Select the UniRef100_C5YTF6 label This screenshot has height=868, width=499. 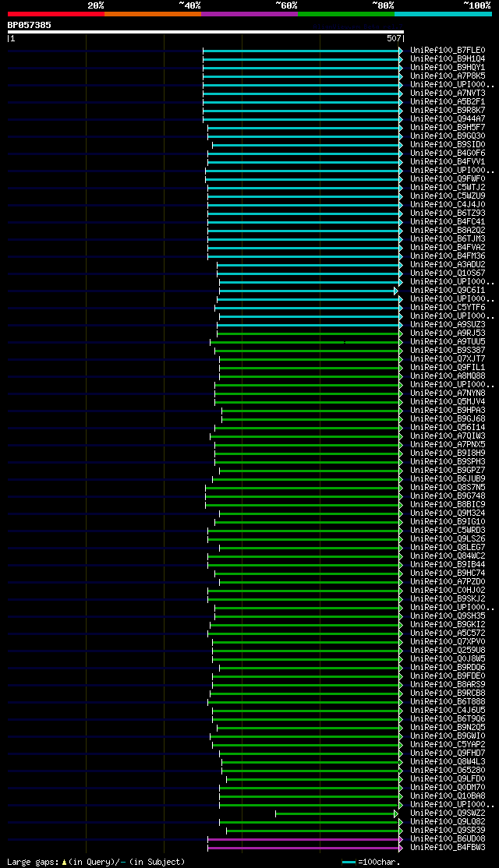[x=448, y=308]
